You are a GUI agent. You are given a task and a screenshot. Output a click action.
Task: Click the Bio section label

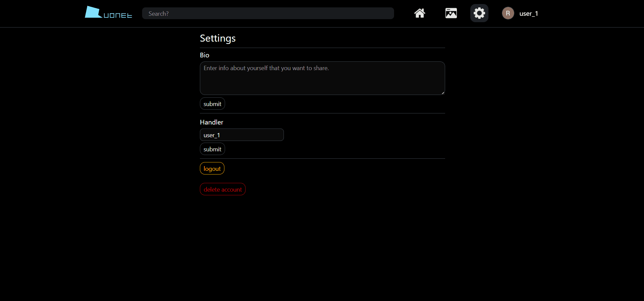[205, 55]
